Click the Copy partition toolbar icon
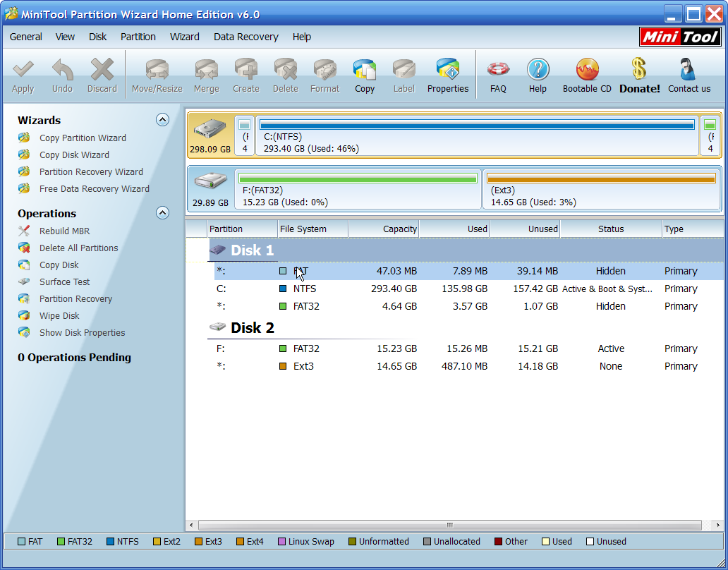The width and height of the screenshot is (728, 570). 365,76
